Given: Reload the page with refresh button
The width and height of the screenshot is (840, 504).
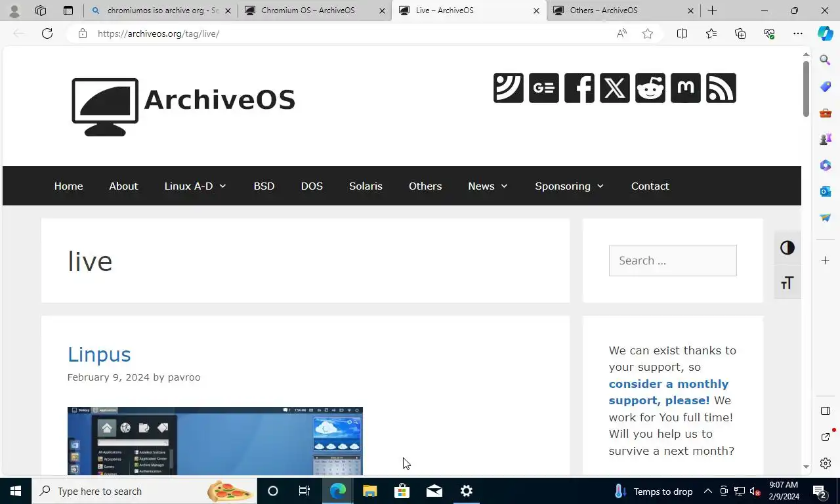Looking at the screenshot, I should [47, 33].
